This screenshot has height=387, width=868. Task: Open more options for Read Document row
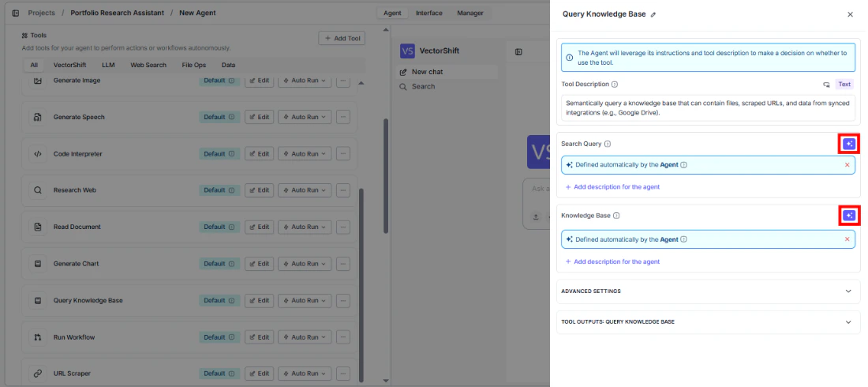point(343,227)
